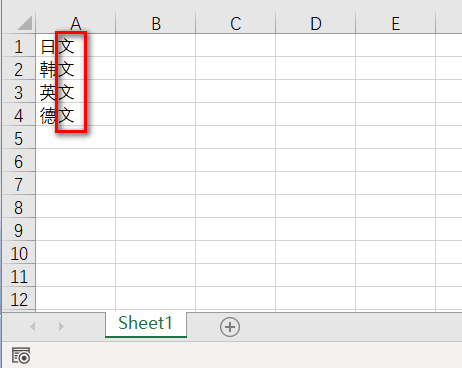Click cell A2 containing 韩文
This screenshot has height=368, width=462.
(76, 68)
